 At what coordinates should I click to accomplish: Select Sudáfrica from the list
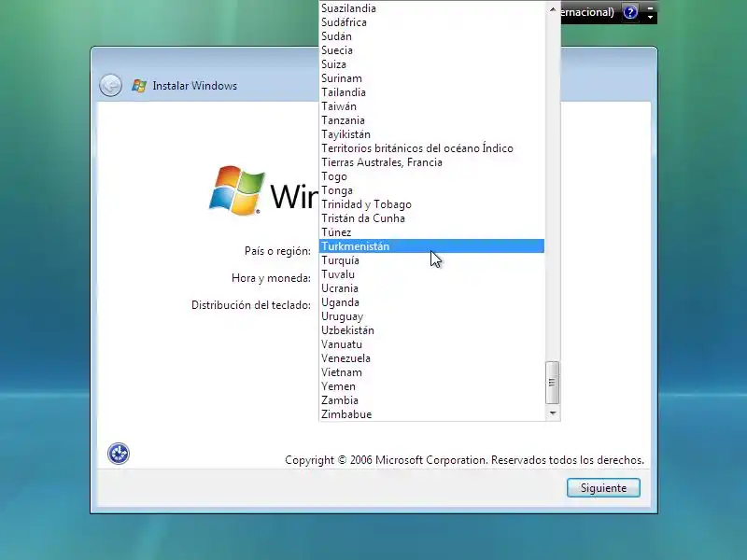[x=431, y=22]
